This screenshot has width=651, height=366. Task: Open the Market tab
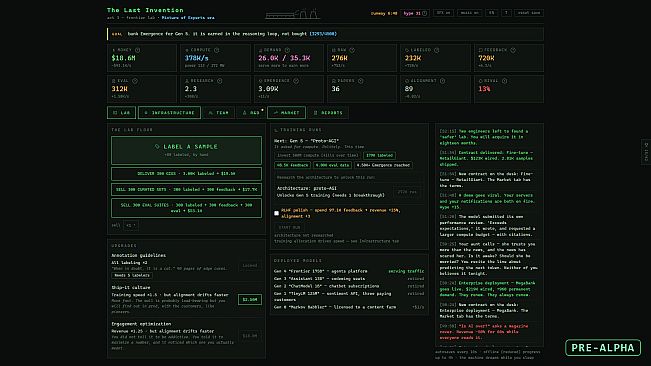point(286,112)
